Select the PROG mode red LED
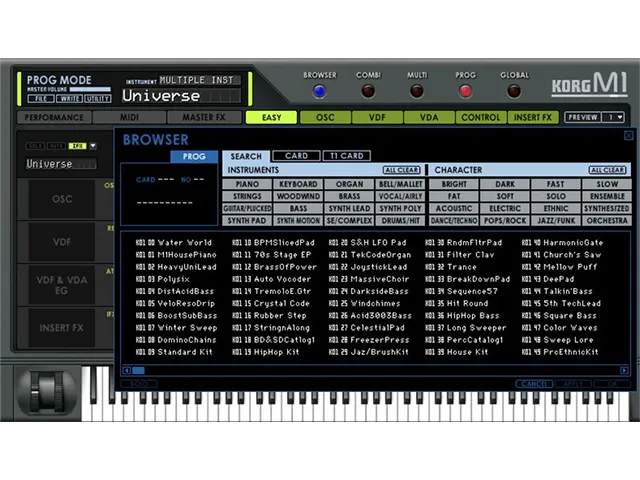This screenshot has width=640, height=480. (x=465, y=91)
